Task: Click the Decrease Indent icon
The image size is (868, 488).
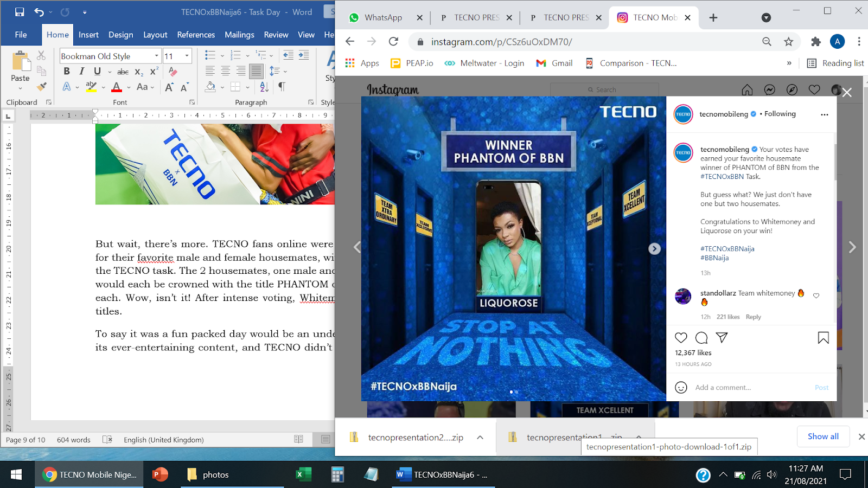Action: (x=289, y=55)
